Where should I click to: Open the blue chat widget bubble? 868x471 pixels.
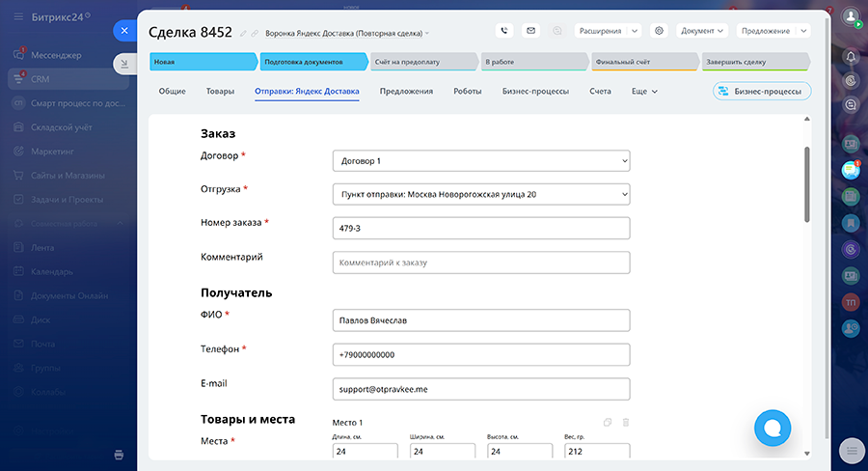click(773, 428)
